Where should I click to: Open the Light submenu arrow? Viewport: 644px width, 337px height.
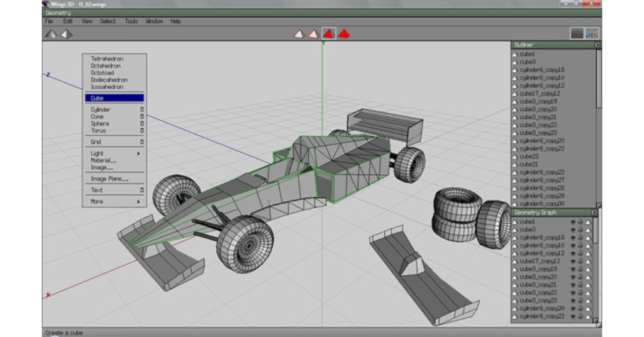[x=138, y=153]
